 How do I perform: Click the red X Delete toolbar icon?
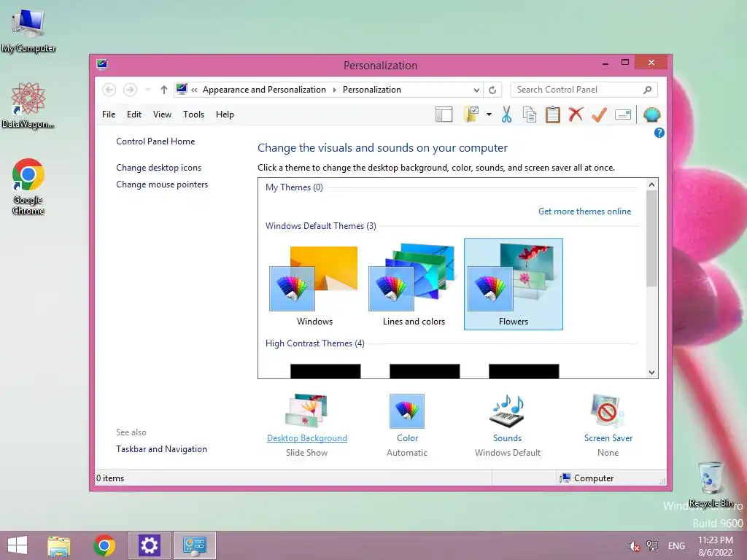pyautogui.click(x=576, y=114)
